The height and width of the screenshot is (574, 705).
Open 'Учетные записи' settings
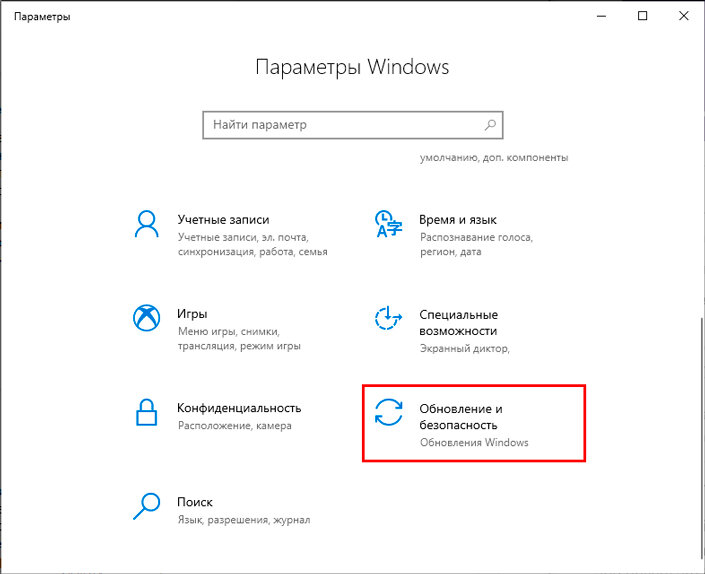231,235
